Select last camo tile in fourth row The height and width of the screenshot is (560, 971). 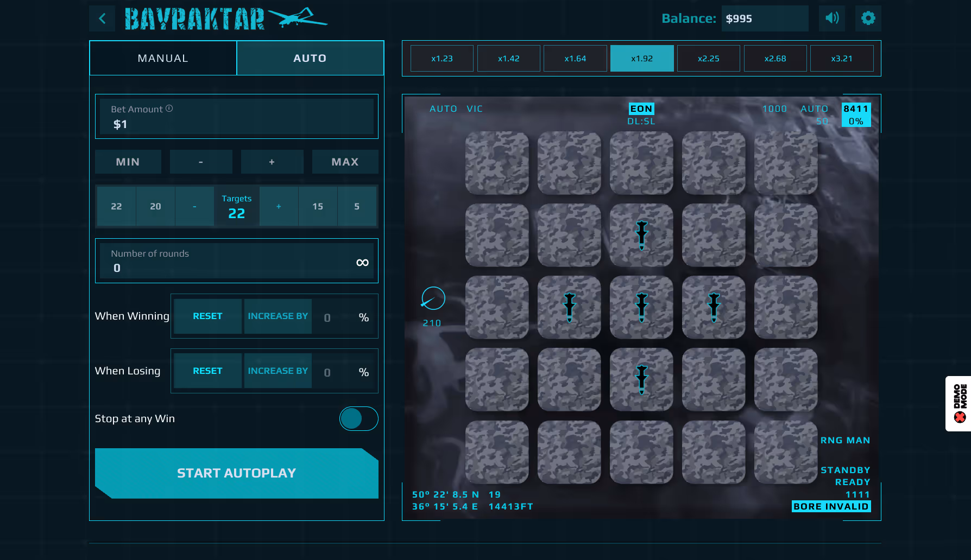(x=786, y=379)
